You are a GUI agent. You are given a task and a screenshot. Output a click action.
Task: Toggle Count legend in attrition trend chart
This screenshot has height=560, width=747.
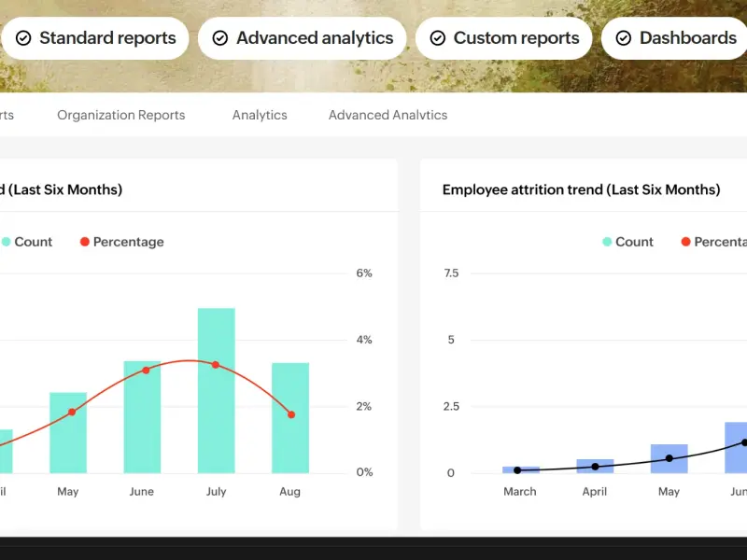(627, 242)
